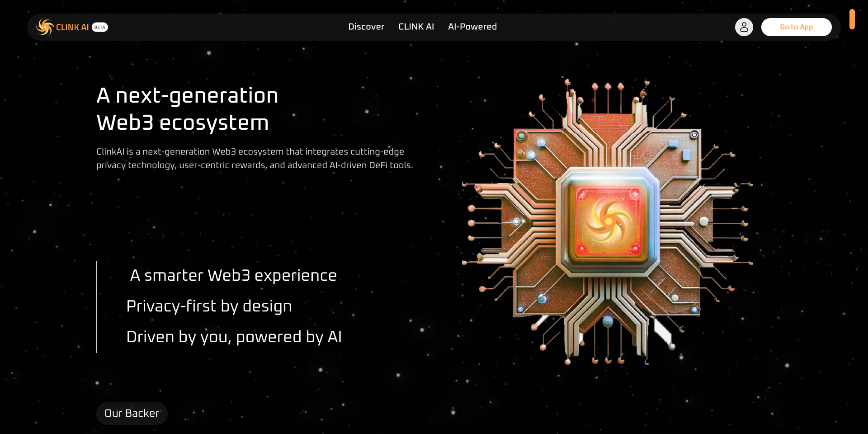The width and height of the screenshot is (868, 434).
Task: Select the 'A smarter Web3 experience' tagline
Action: pos(233,275)
